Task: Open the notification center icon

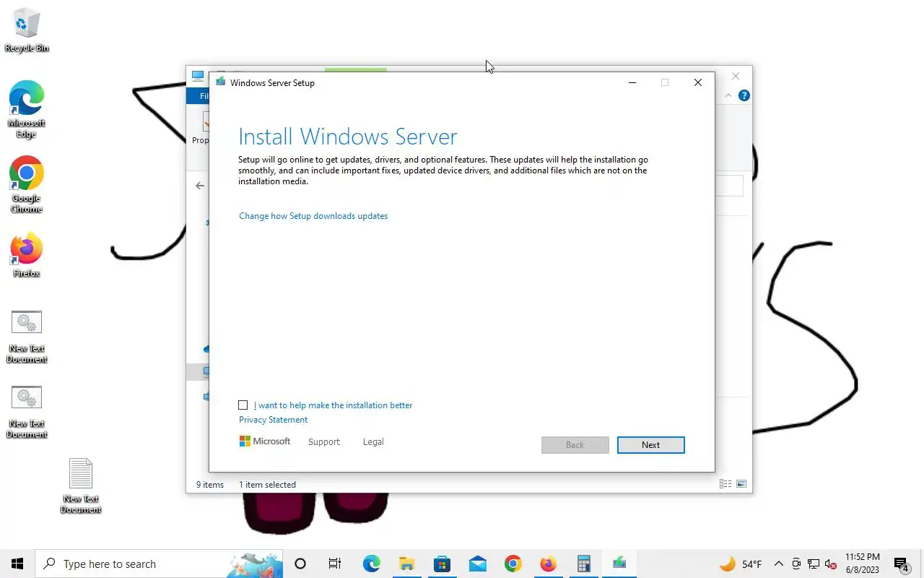Action: (x=901, y=564)
